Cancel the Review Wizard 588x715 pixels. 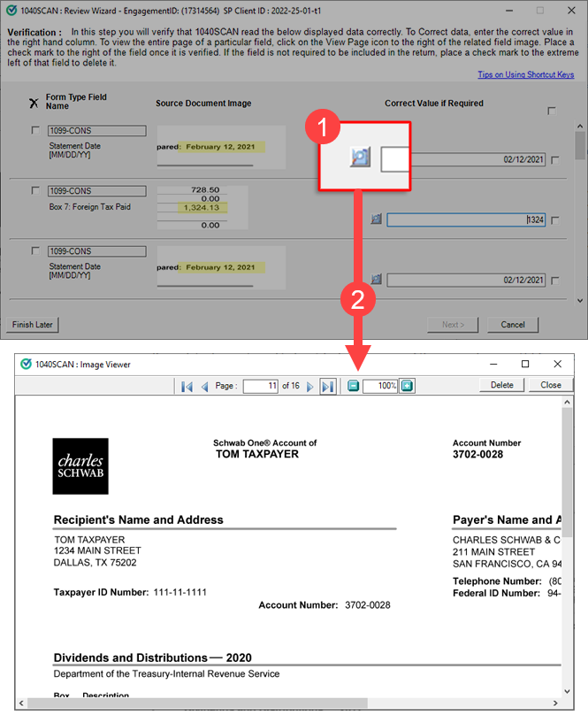click(513, 325)
